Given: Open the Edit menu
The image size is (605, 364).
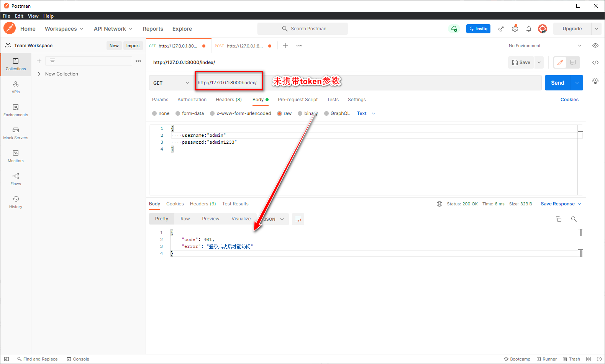Looking at the screenshot, I should [x=19, y=16].
